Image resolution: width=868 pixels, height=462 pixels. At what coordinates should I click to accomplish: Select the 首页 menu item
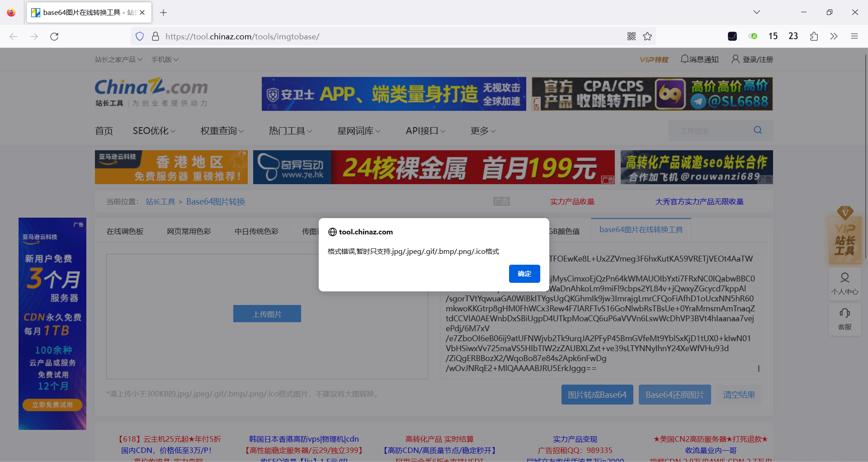click(104, 131)
